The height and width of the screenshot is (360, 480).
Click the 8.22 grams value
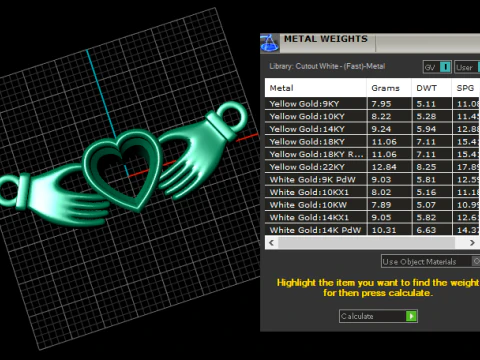(381, 117)
